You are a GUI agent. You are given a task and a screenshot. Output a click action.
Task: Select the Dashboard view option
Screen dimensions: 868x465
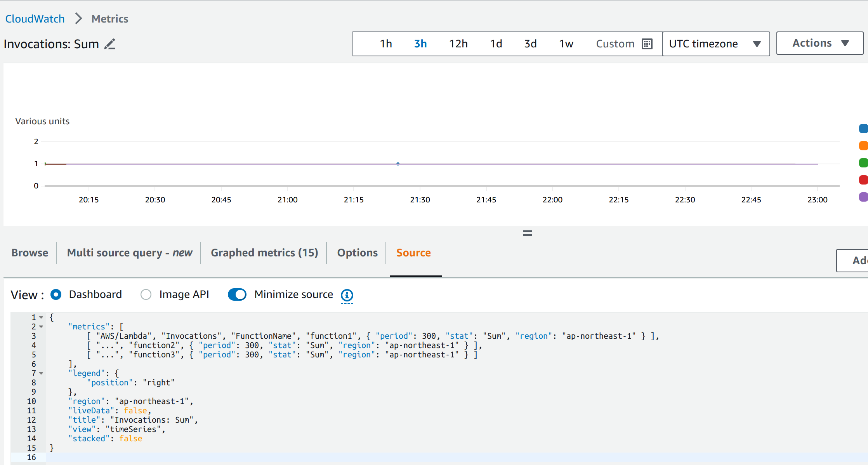56,294
